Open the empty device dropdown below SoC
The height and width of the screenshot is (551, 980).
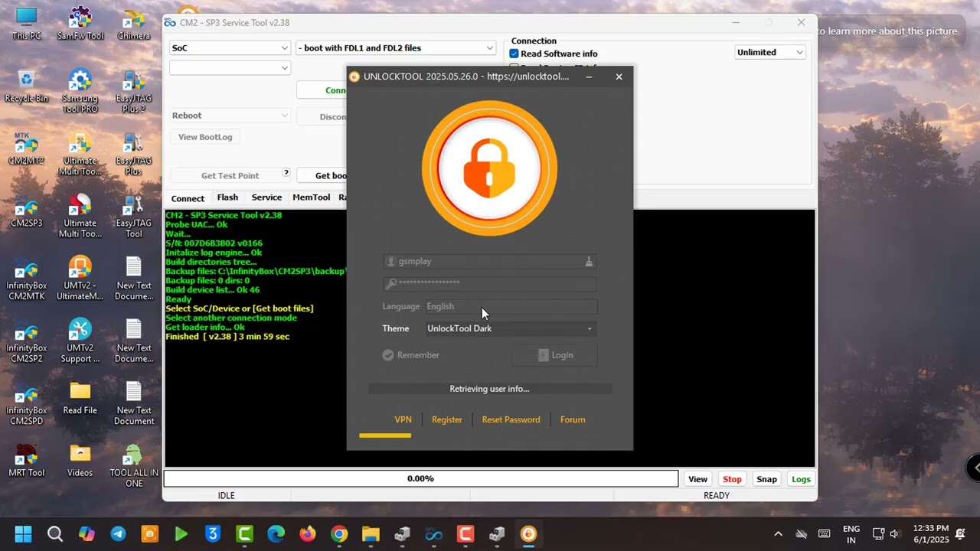click(x=230, y=67)
